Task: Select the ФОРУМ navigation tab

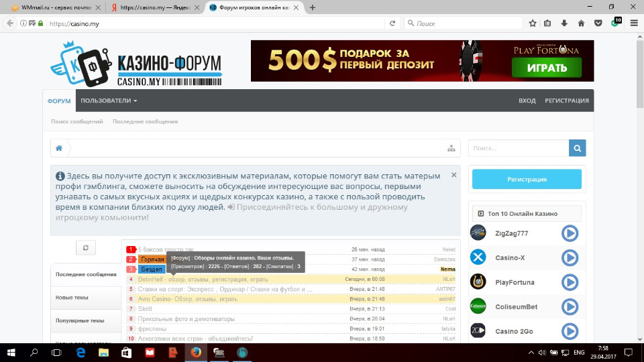Action: click(x=59, y=101)
